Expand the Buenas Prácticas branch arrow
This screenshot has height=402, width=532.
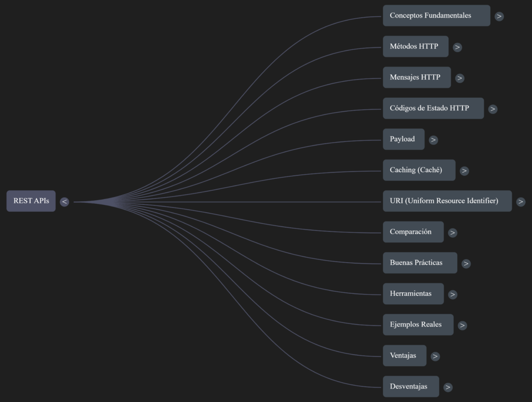(x=466, y=264)
